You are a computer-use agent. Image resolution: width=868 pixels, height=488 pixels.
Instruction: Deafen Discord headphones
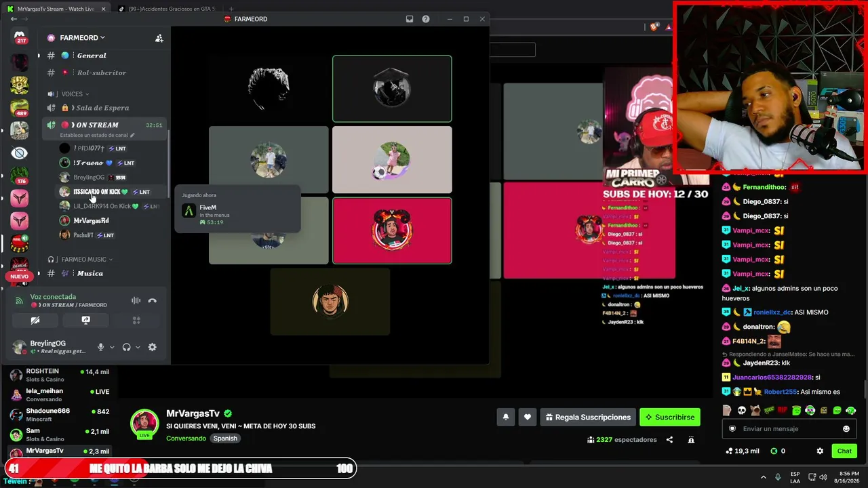coord(126,347)
